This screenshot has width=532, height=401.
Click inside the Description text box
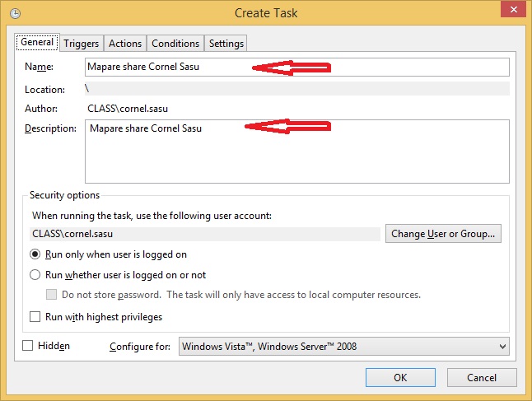tap(296, 152)
